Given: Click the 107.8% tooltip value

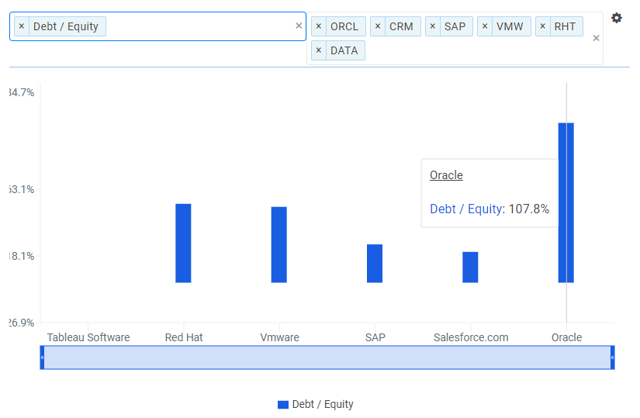Looking at the screenshot, I should click(x=529, y=209).
